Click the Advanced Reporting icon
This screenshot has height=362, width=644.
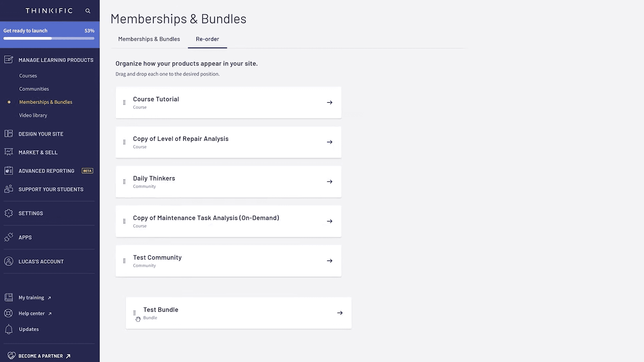pos(8,171)
